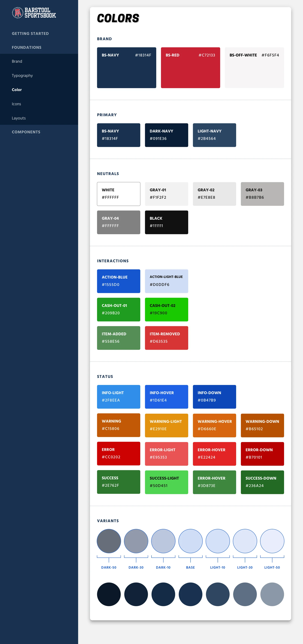Click the WHITE #FFFFFF neutral swatch

[x=119, y=194]
